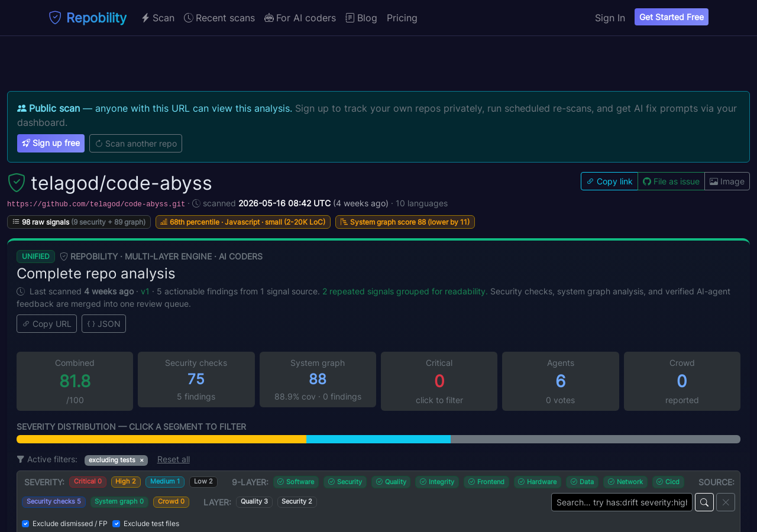Uncheck Exclude test files checkbox
The height and width of the screenshot is (532, 757).
[x=116, y=524]
